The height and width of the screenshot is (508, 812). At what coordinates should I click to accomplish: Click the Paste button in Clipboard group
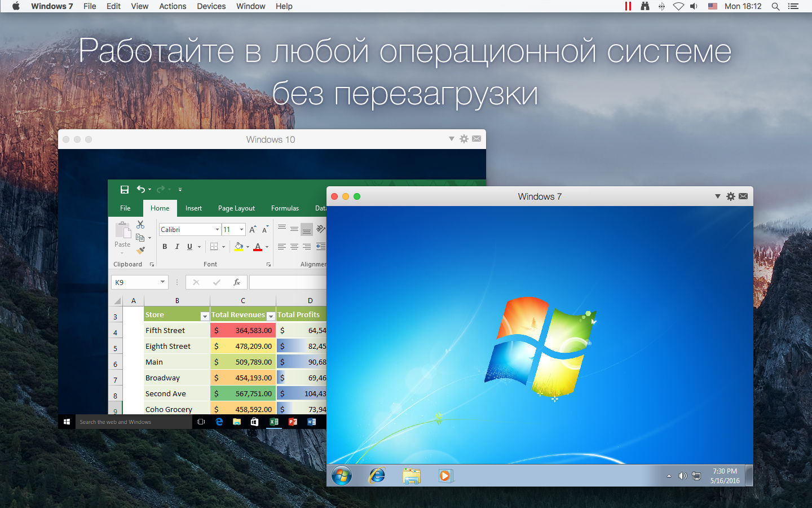pyautogui.click(x=122, y=234)
